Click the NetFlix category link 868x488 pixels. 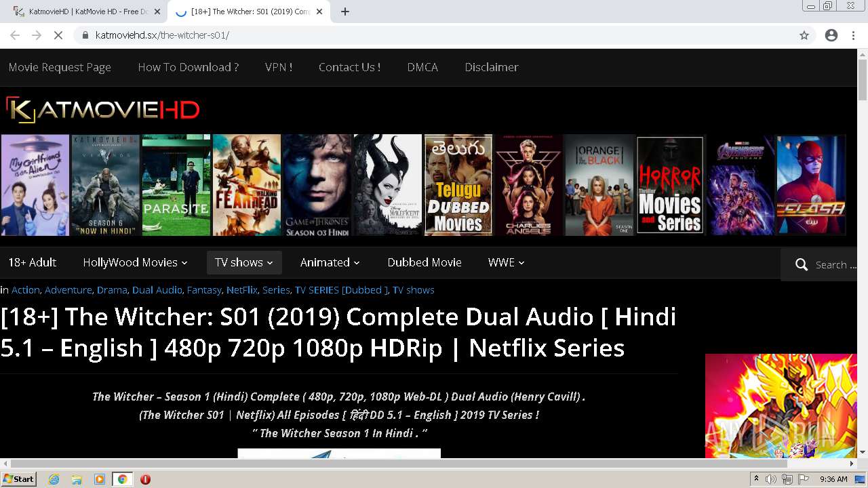[x=242, y=290]
